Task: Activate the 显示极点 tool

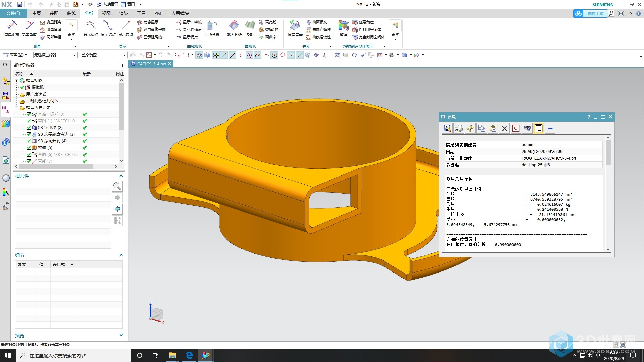Action: click(x=91, y=28)
